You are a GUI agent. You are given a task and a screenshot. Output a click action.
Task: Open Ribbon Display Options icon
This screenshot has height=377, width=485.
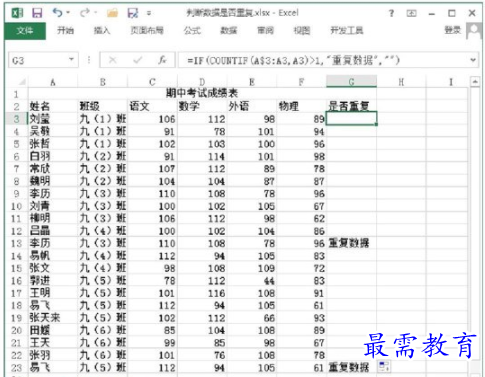tap(411, 13)
